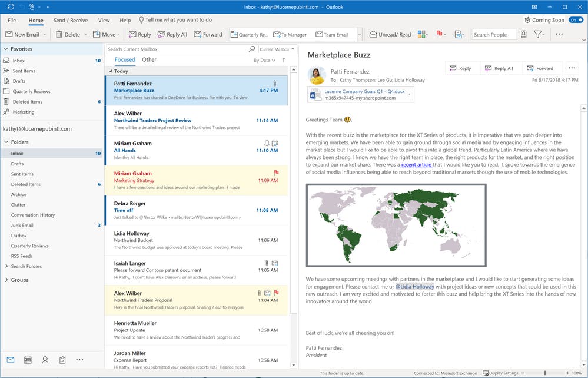Click the Delete trash can icon
This screenshot has height=378, width=588.
coord(59,35)
